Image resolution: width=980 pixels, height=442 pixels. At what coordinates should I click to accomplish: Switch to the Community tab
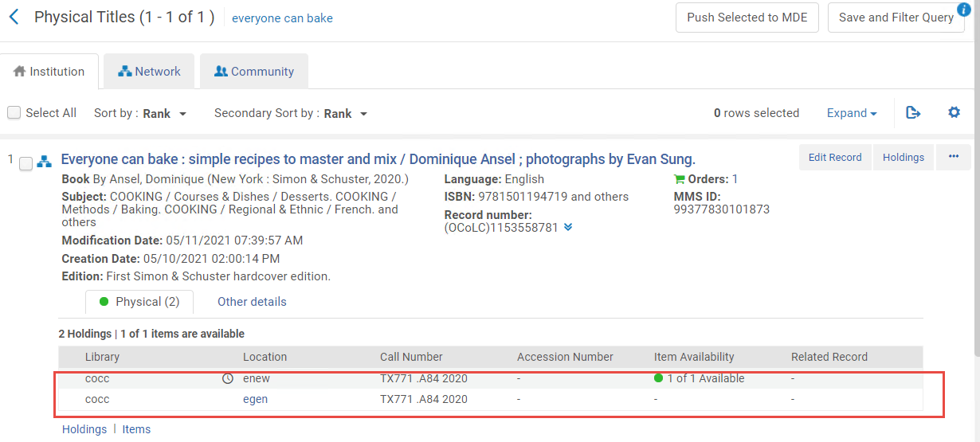[253, 72]
